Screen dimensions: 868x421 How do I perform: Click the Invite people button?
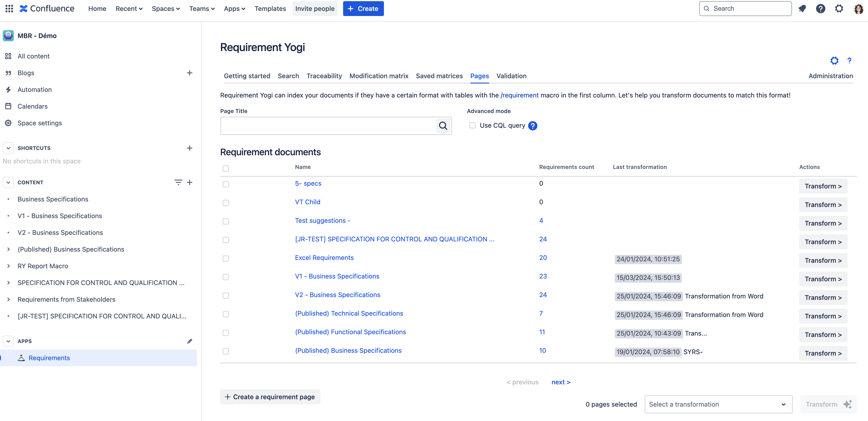tap(315, 8)
